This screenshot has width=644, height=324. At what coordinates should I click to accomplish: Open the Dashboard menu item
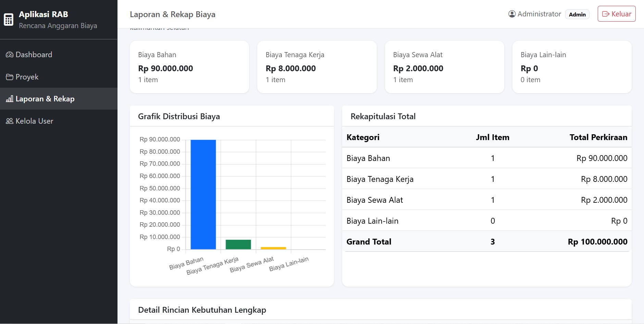(59, 55)
